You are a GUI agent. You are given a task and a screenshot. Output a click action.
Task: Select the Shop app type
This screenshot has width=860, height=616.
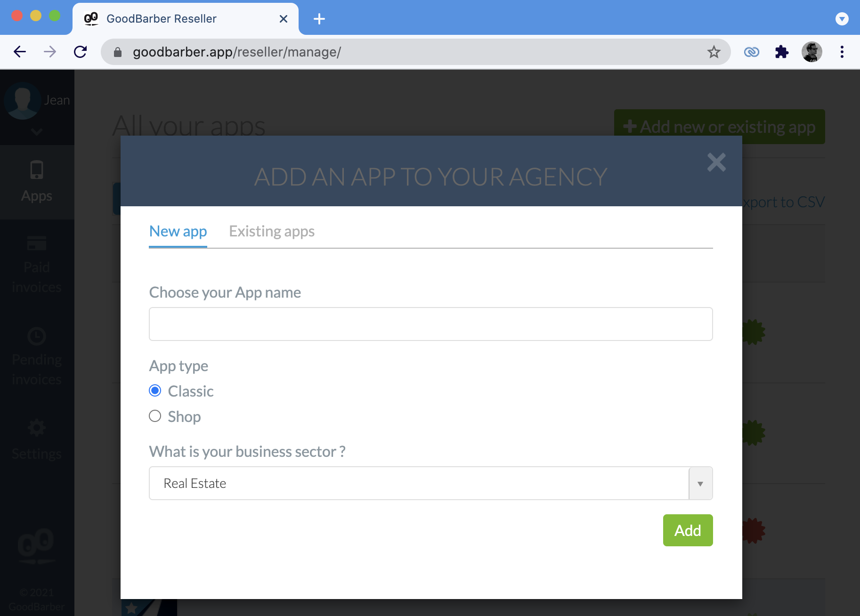point(155,416)
